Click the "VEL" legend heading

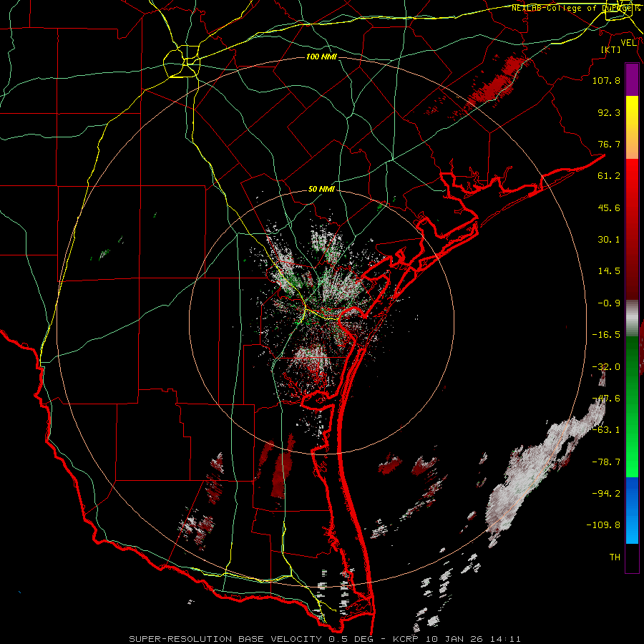(628, 42)
